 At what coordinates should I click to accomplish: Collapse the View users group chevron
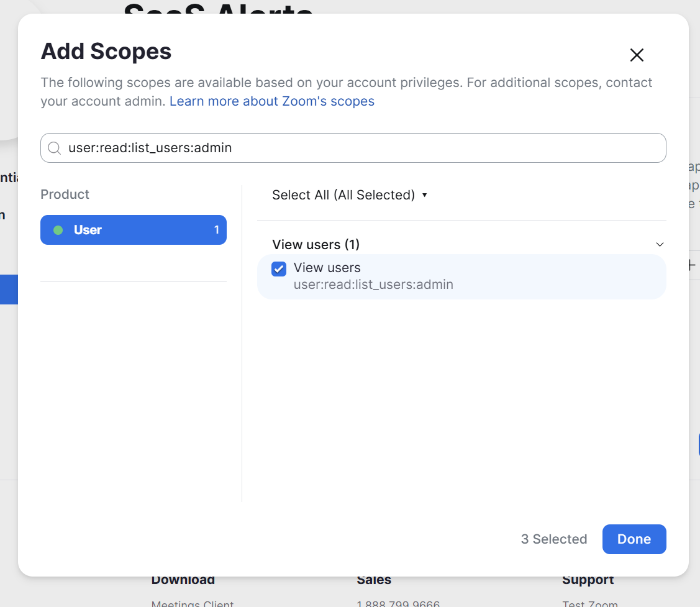[660, 244]
